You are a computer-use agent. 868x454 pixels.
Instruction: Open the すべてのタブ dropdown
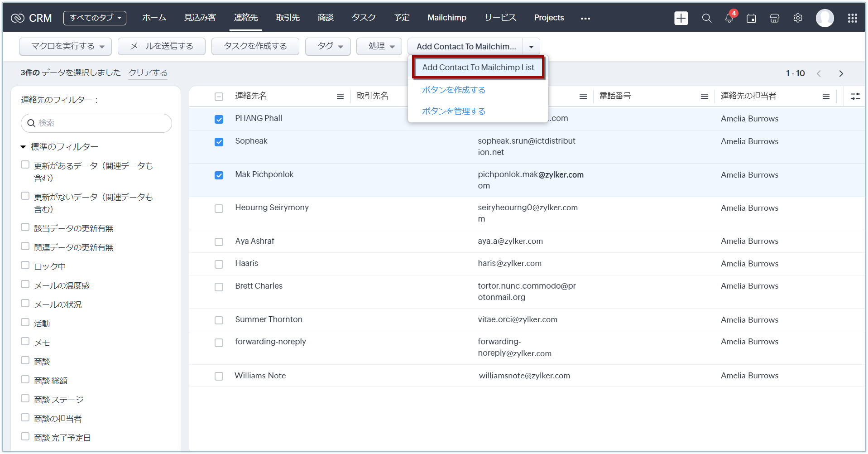point(95,18)
